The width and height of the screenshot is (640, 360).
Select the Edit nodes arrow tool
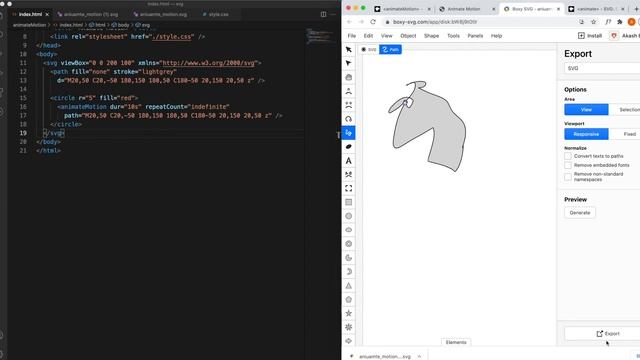click(349, 63)
